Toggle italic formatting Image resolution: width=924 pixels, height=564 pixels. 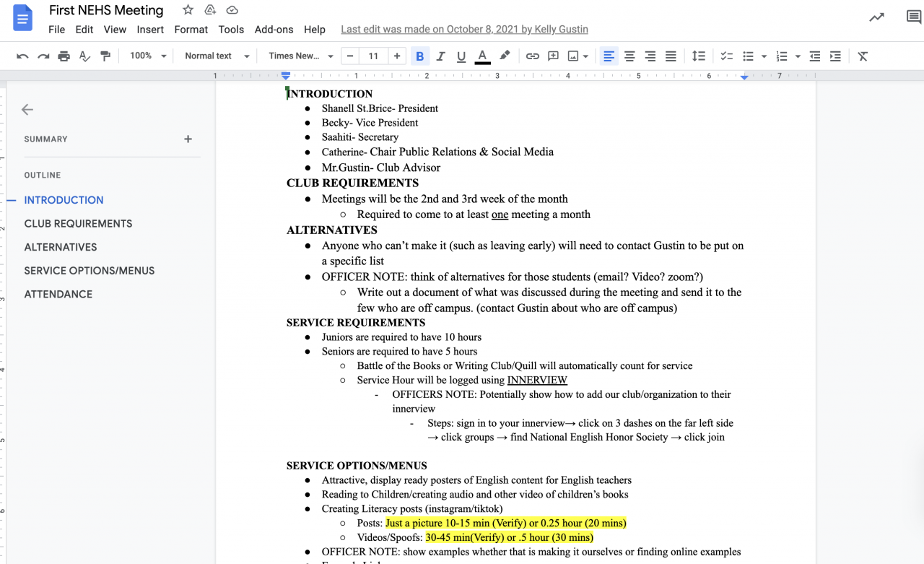pyautogui.click(x=440, y=56)
